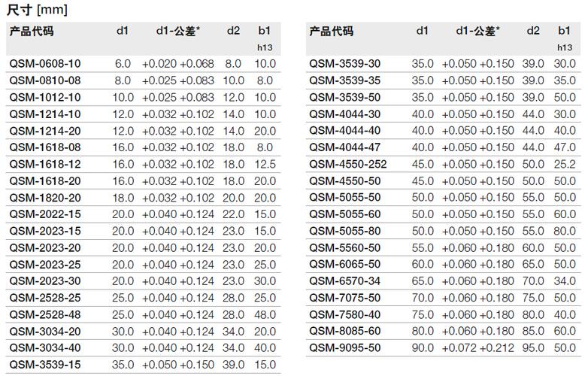Select product code QSM-4550-50
Screen dimensions: 588x376
pos(345,181)
